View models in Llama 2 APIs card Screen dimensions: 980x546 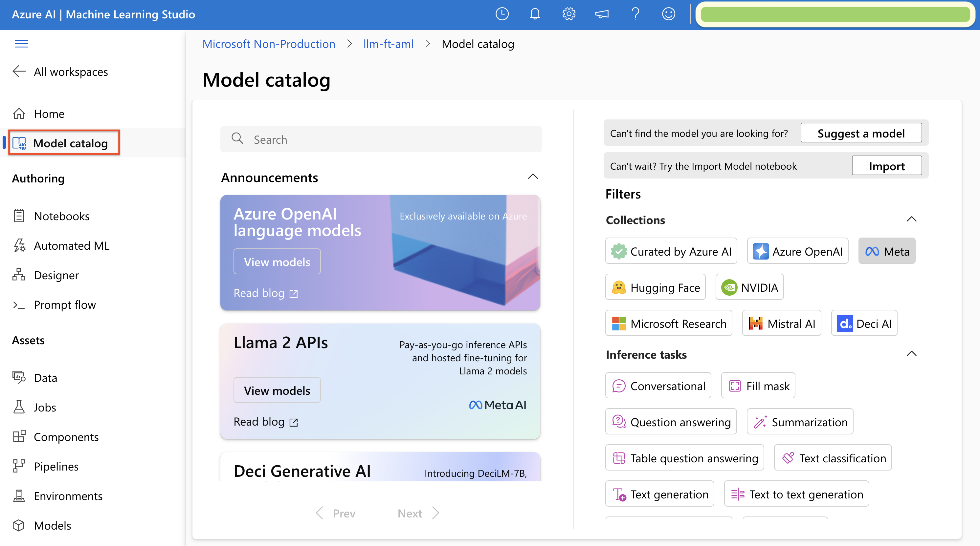277,390
